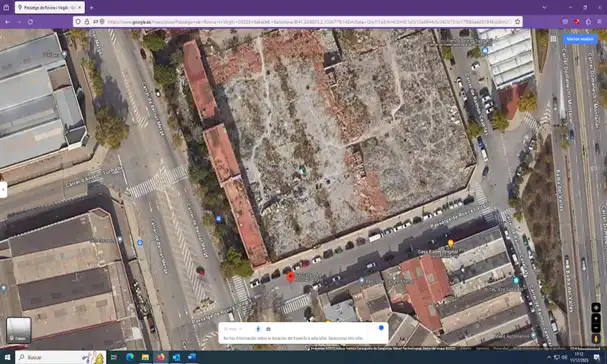This screenshot has height=364, width=607.
Task: Open the Firefox Pocket icon
Action: point(565,22)
